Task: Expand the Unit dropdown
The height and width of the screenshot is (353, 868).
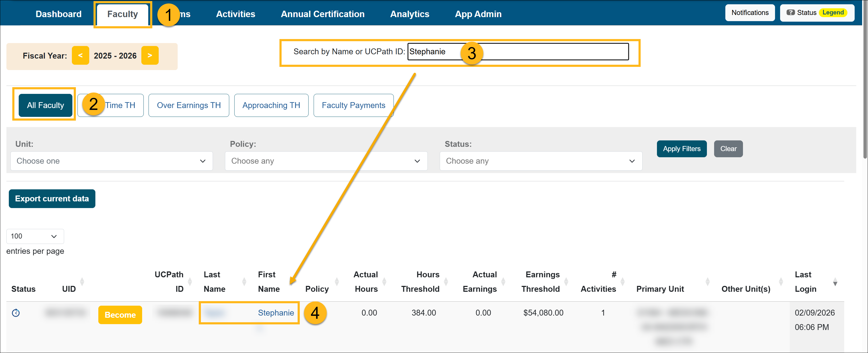Action: tap(111, 161)
